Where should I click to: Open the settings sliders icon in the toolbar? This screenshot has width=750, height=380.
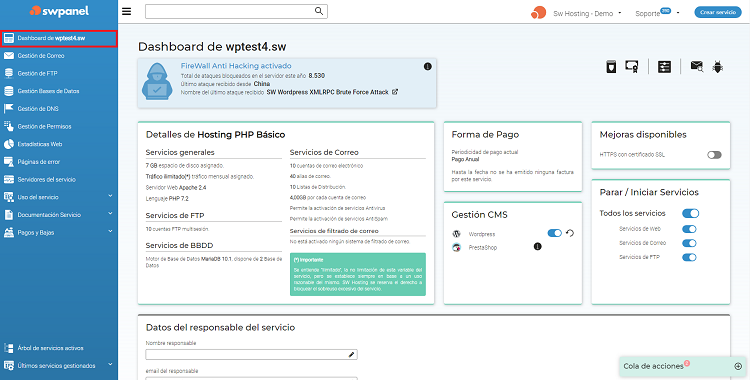664,67
